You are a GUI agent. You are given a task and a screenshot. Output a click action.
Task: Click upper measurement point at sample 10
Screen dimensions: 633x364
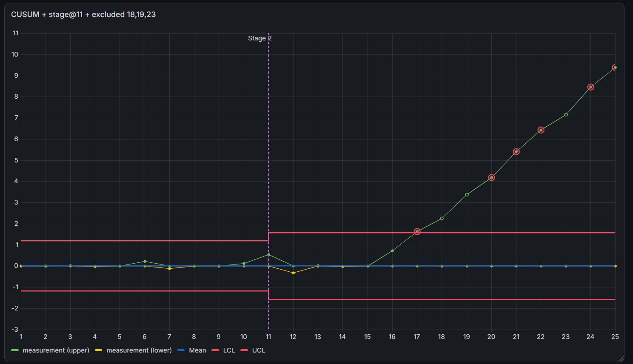click(244, 264)
